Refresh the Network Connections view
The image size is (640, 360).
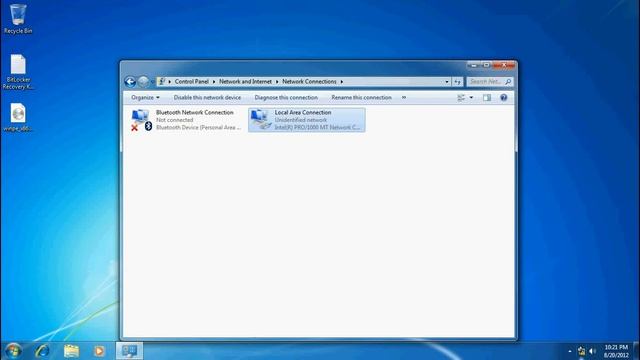coord(458,82)
